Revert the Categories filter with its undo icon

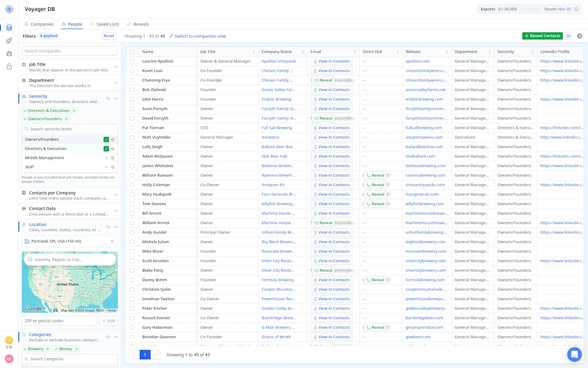pos(108,337)
